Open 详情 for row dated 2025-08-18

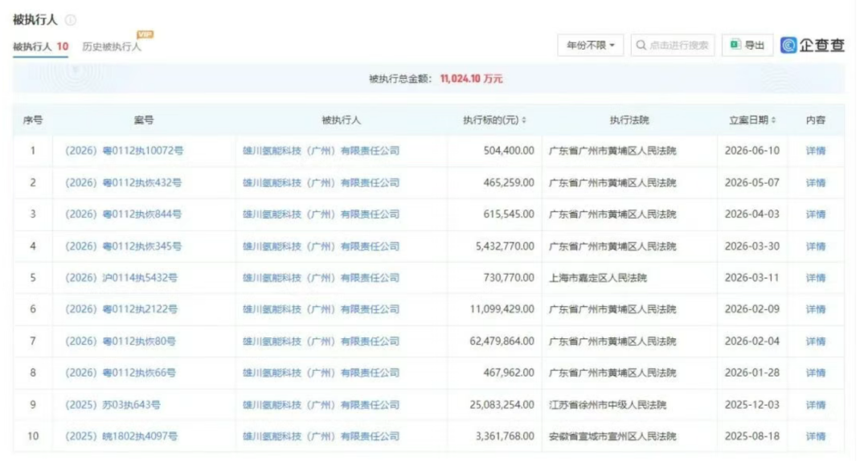pyautogui.click(x=816, y=437)
